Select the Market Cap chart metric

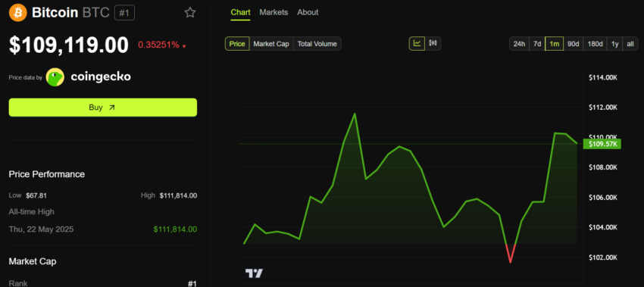[x=271, y=44]
